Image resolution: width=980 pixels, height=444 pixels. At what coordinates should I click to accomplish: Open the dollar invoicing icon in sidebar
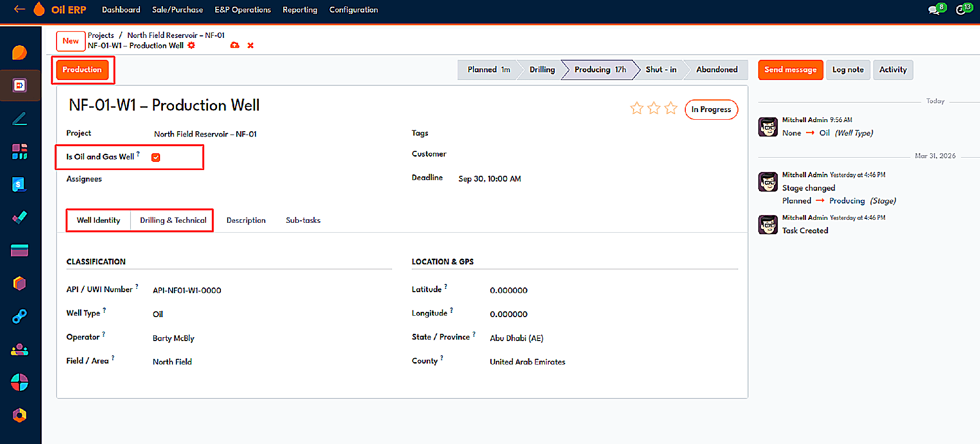19,184
